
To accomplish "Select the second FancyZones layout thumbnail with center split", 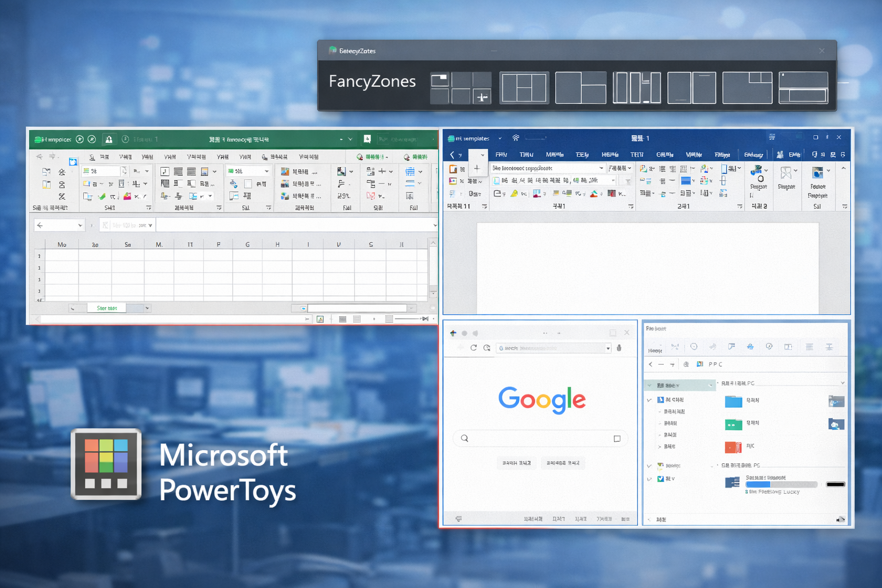I will tap(524, 88).
